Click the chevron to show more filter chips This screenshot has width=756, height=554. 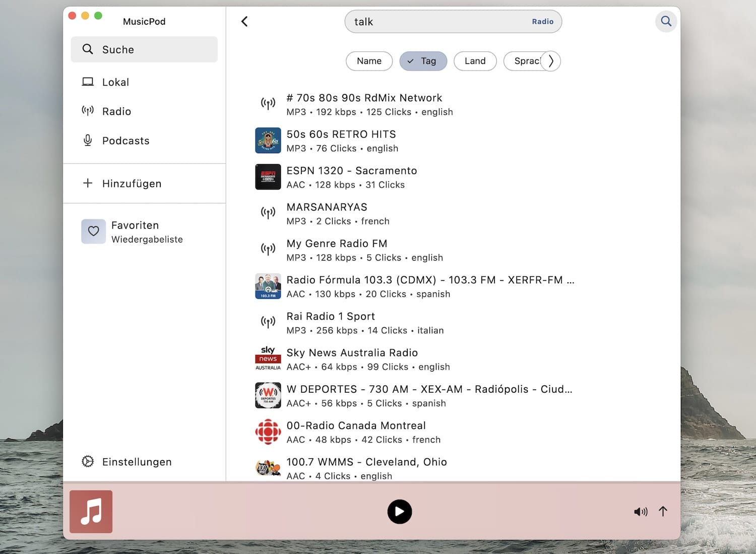click(551, 61)
